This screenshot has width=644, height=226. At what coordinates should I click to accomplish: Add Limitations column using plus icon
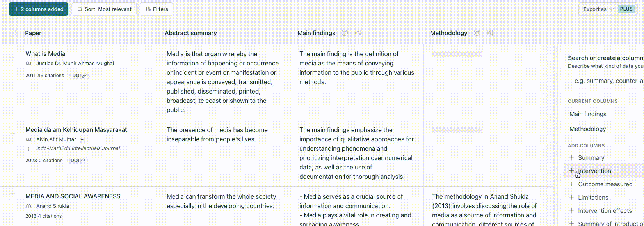coord(572,197)
